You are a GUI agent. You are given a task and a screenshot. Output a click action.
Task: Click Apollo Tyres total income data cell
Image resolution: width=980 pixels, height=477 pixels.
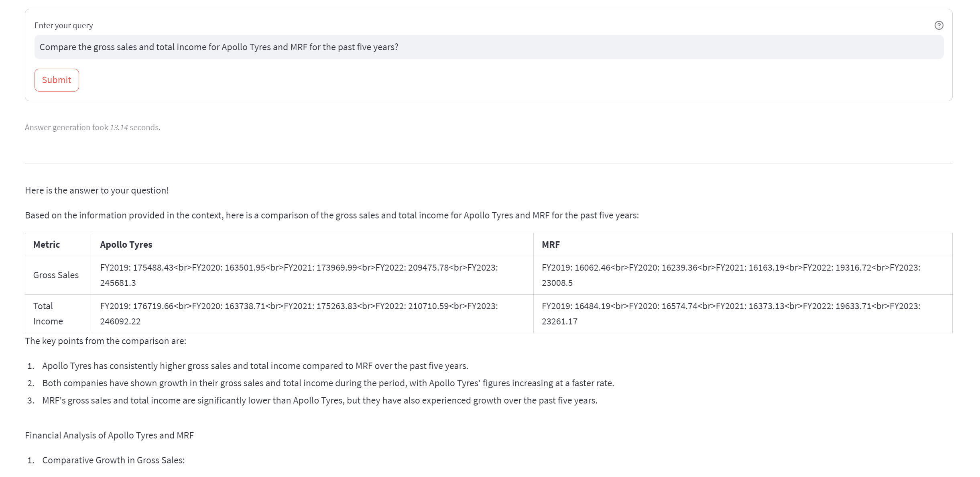click(x=299, y=314)
